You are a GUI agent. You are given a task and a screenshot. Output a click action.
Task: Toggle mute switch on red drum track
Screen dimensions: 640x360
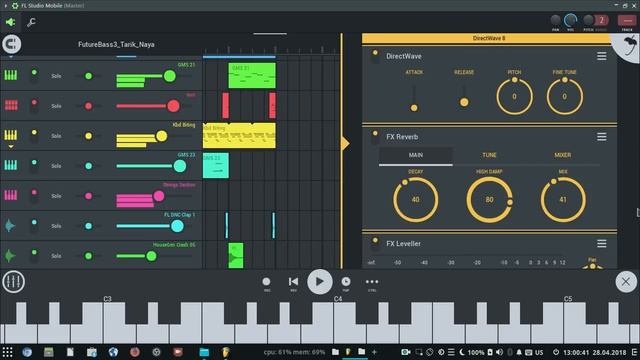(x=34, y=105)
